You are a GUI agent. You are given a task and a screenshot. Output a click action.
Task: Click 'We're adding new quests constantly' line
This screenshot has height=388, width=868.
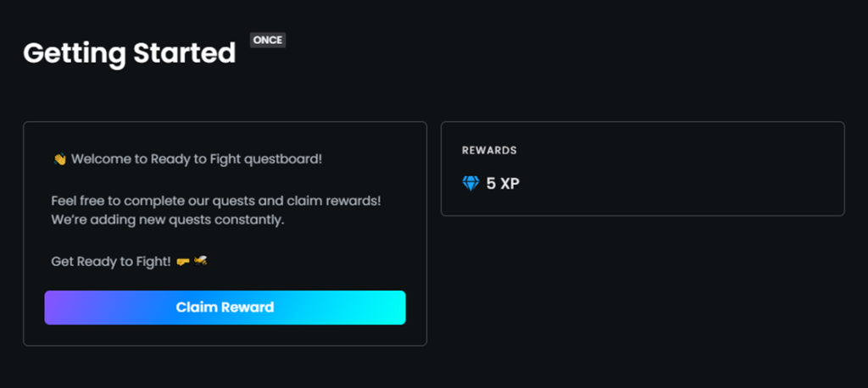166,220
